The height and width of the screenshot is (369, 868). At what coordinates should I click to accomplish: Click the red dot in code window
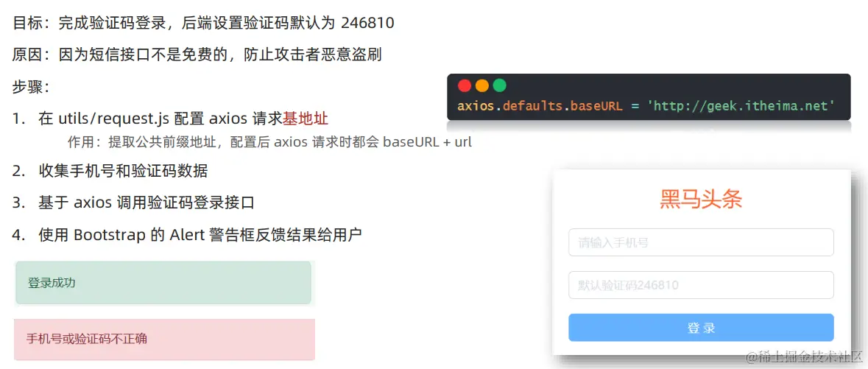coord(465,86)
